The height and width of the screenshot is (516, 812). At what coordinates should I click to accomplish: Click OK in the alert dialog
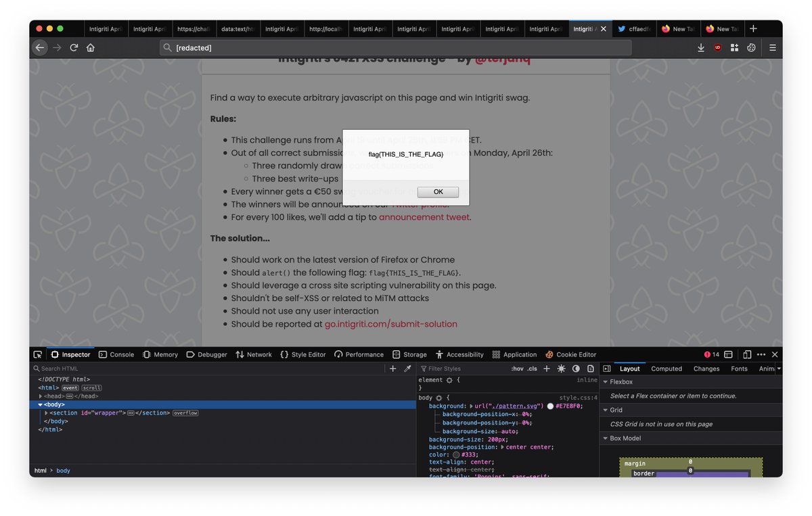tap(438, 192)
